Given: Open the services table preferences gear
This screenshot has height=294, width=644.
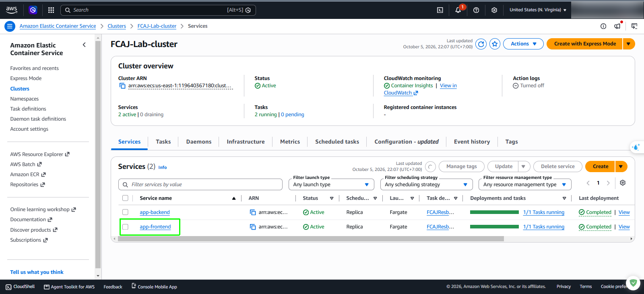Looking at the screenshot, I should click(x=623, y=183).
